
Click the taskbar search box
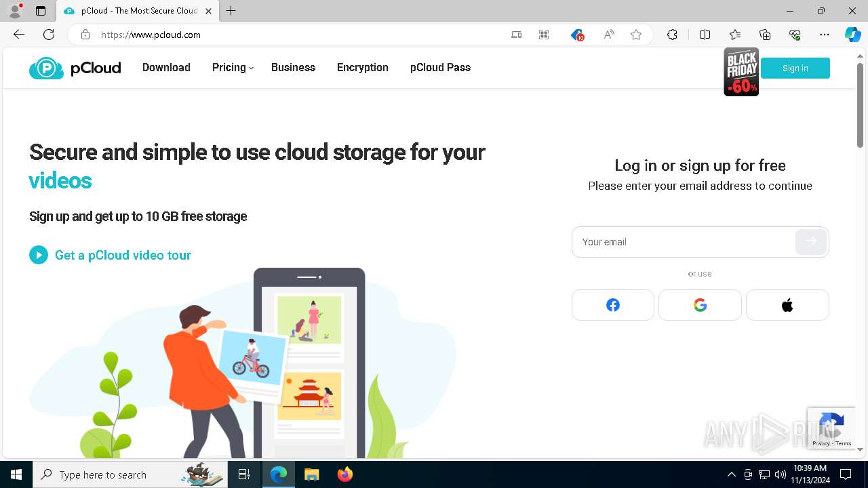130,474
